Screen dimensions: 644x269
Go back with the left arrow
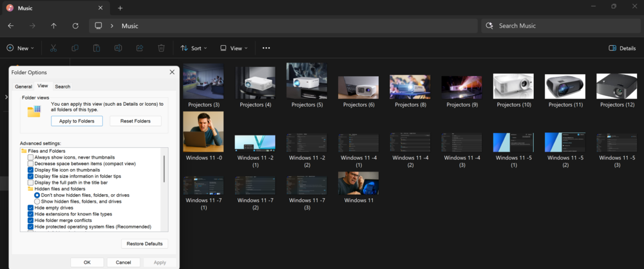click(11, 26)
